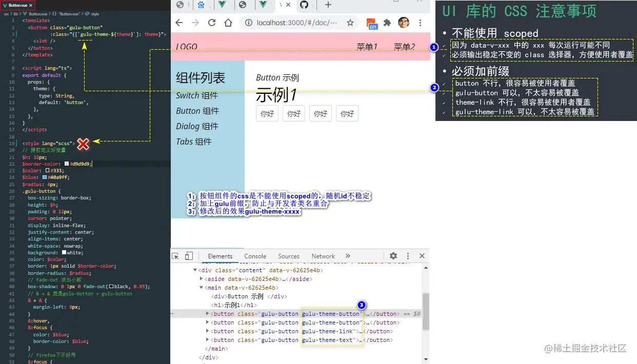The height and width of the screenshot is (364, 637).
Task: Select the Button.vue editor tab
Action: (17, 5)
